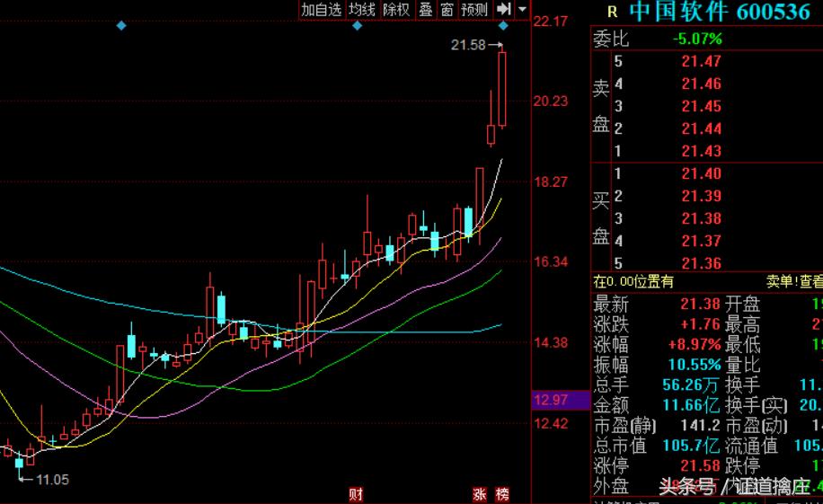The width and height of the screenshot is (823, 504).
Task: Click the 16.34 price axis label
Action: 551,262
